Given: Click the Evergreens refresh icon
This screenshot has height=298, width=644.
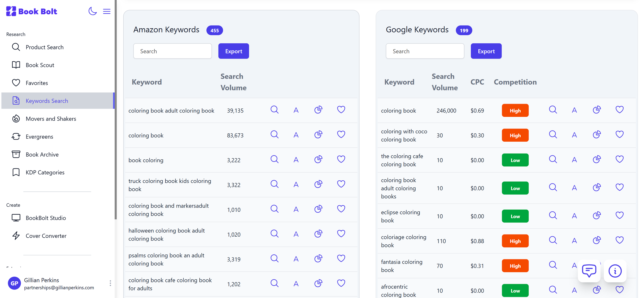Looking at the screenshot, I should 16,136.
